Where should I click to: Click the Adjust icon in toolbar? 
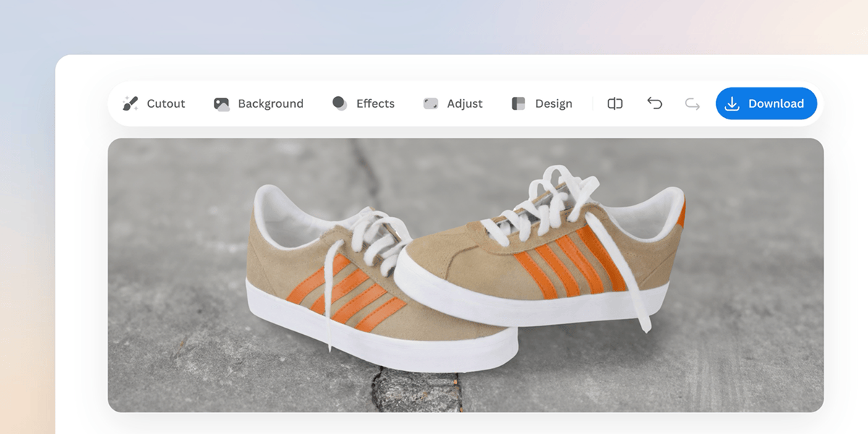430,103
